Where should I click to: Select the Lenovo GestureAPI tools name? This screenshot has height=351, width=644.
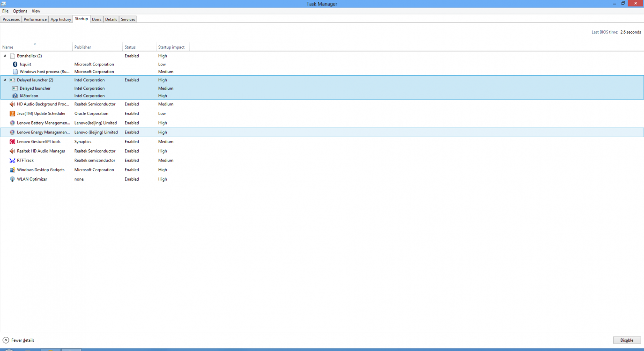pos(38,142)
